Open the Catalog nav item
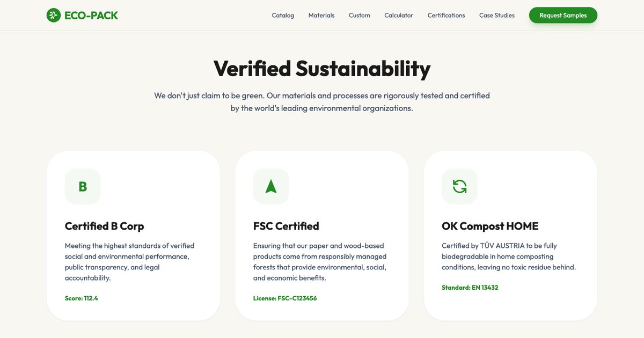This screenshot has height=338, width=644. (283, 15)
